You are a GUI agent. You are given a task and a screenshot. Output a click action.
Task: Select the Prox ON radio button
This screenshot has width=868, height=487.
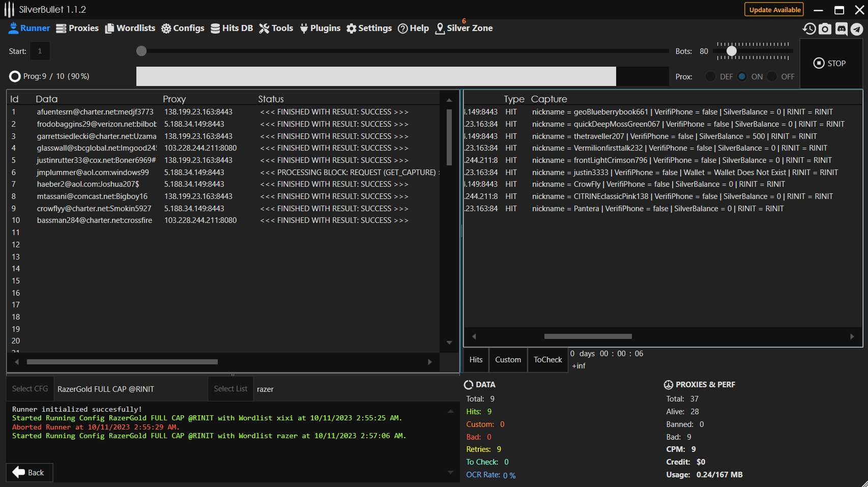742,77
